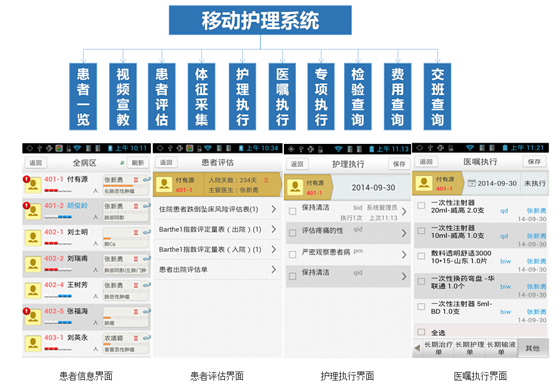Switch to the 长期护理单 tab

pos(470,348)
